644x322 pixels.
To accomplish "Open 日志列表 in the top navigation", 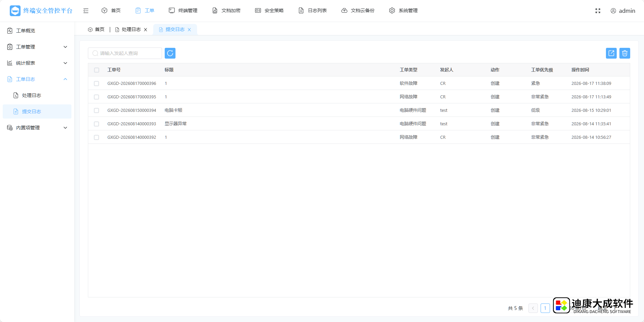I will pyautogui.click(x=313, y=10).
